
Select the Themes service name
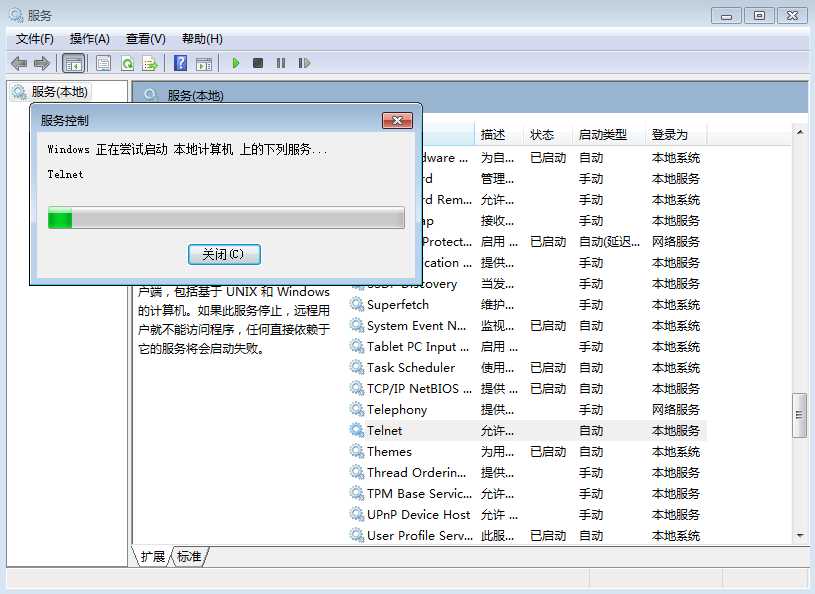click(389, 452)
